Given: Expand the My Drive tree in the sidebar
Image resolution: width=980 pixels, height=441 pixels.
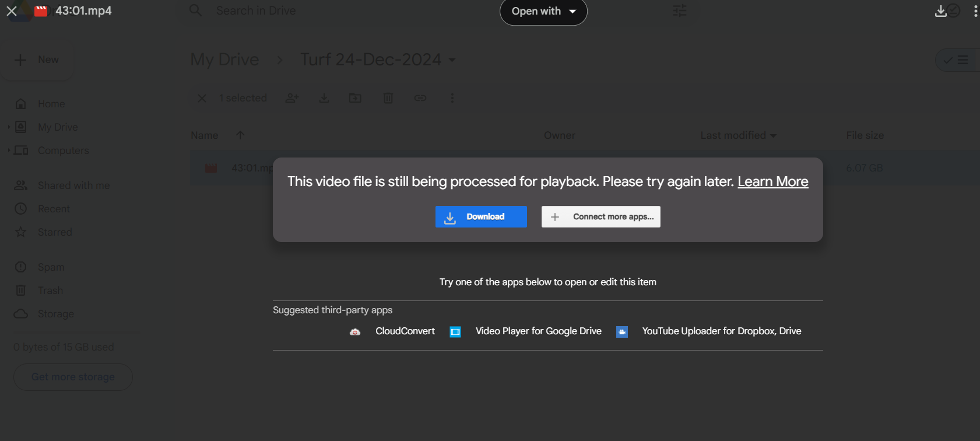Looking at the screenshot, I should click(9, 127).
